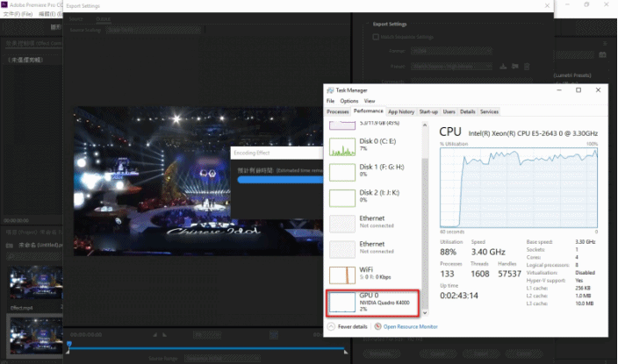Click the (Lumetri Presets) entry in Premiere

[x=572, y=75]
